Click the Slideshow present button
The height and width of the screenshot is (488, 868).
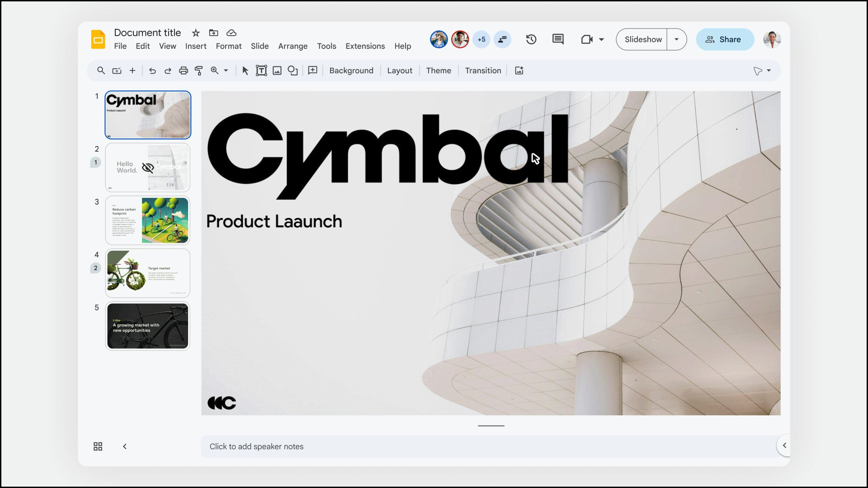point(643,39)
